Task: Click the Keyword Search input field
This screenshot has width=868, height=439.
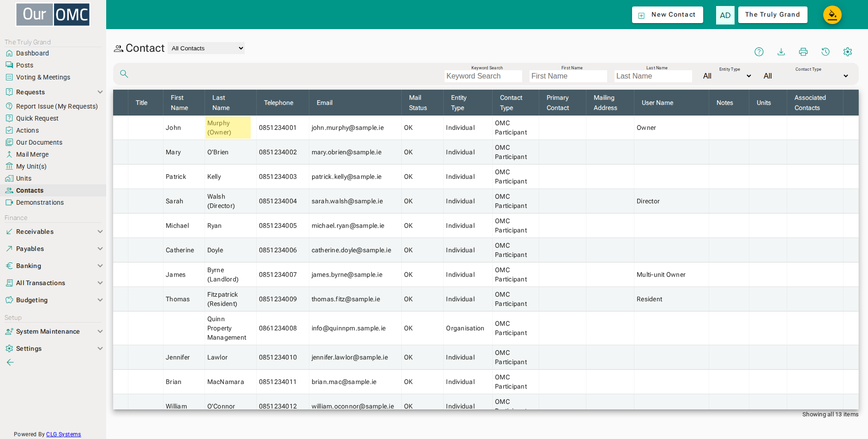Action: [x=483, y=76]
